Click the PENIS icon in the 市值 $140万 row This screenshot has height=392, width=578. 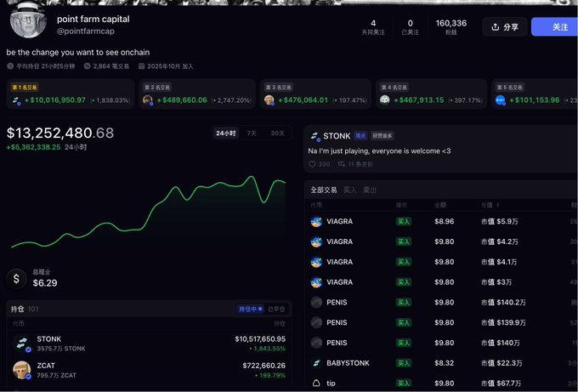point(316,343)
